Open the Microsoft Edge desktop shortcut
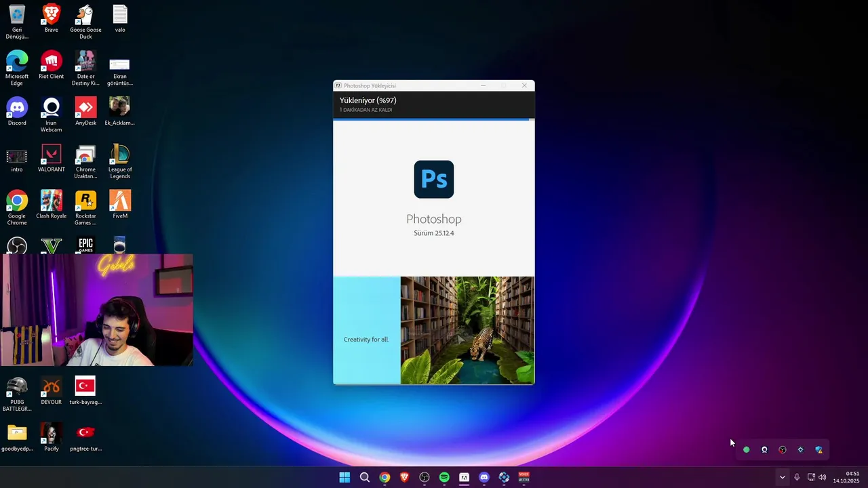This screenshot has height=488, width=868. (17, 62)
